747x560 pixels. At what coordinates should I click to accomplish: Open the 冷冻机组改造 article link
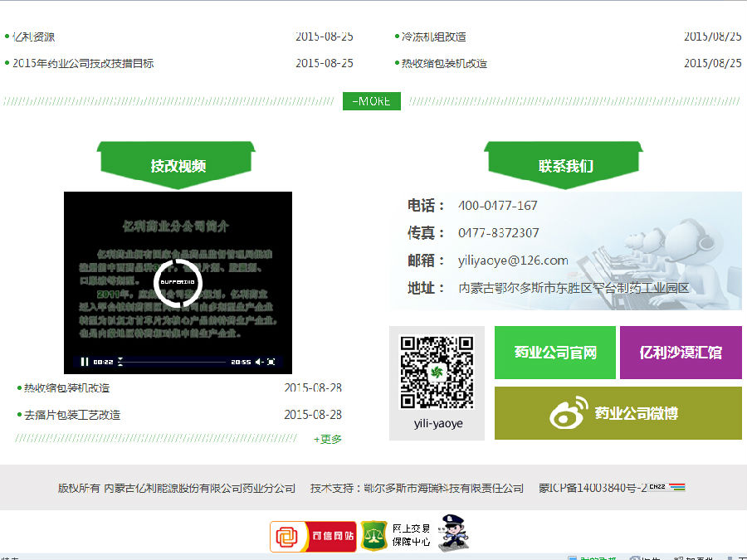433,37
